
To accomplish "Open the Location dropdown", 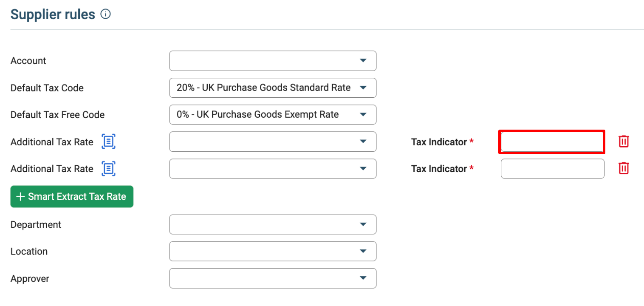I will click(x=273, y=251).
